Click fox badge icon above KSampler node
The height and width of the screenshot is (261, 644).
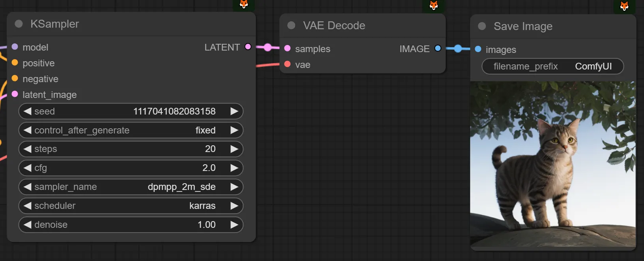244,4
